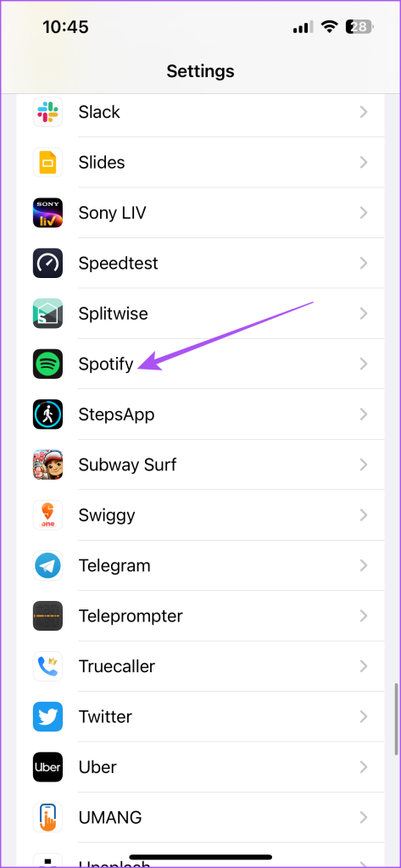Select the StepsApp walking icon
The image size is (401, 868).
[x=47, y=414]
